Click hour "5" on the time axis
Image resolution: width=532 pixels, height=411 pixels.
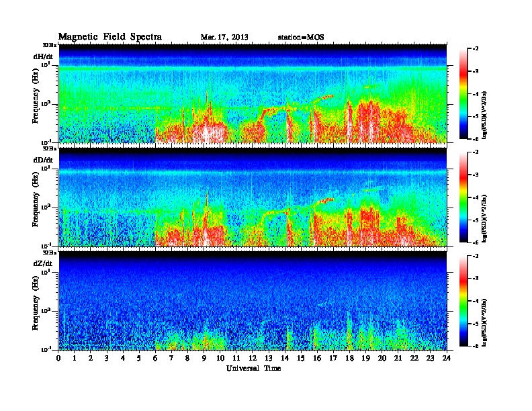click(x=139, y=359)
